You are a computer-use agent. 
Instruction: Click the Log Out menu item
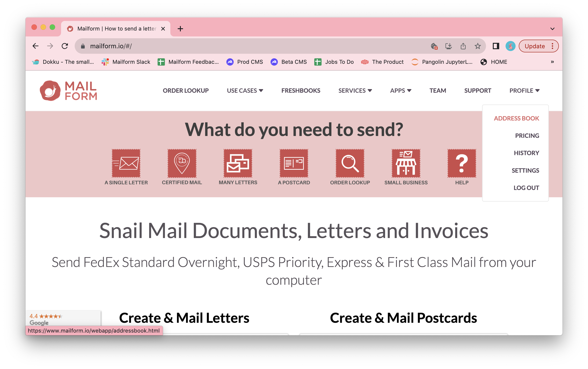526,187
